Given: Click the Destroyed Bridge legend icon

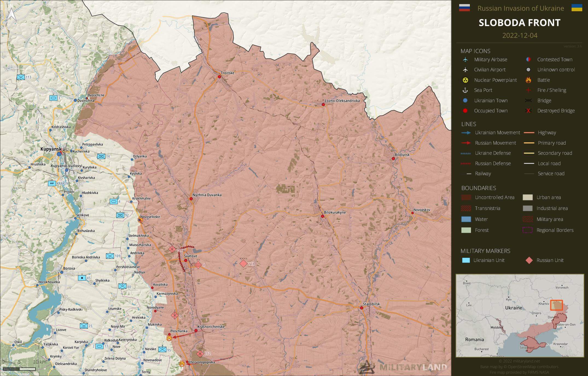Looking at the screenshot, I should coord(528,111).
